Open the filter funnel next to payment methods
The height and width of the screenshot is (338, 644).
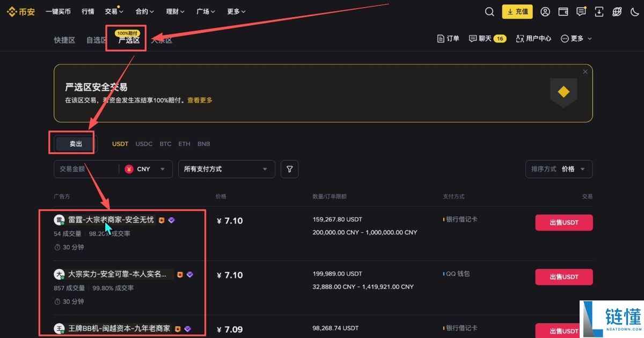pyautogui.click(x=289, y=169)
